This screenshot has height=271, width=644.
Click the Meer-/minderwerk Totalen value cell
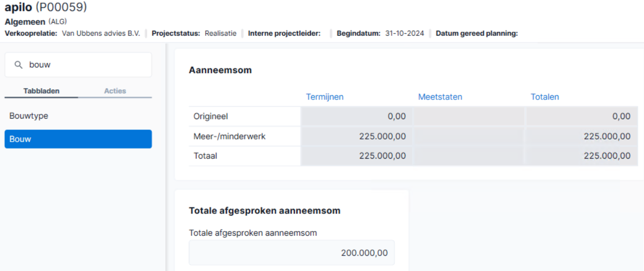[582, 136]
